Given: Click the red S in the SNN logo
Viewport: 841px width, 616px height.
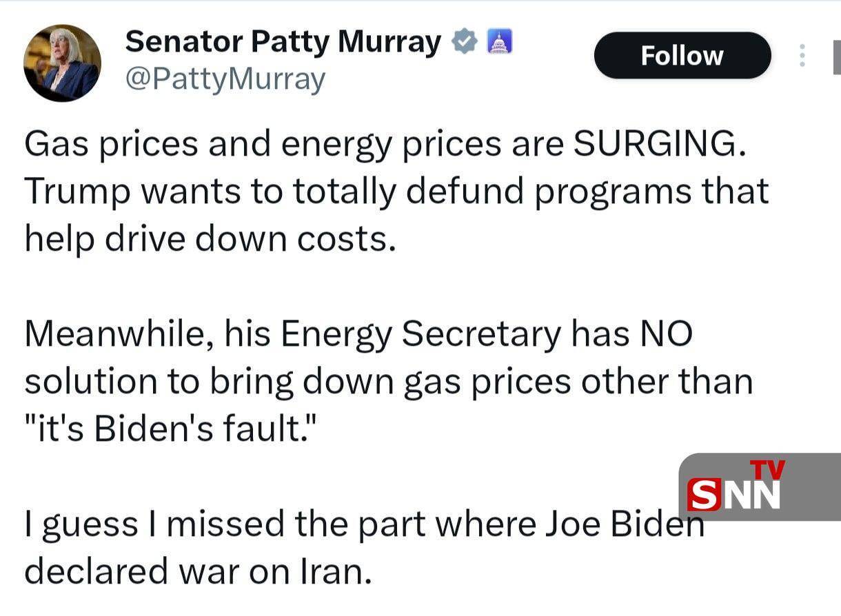Looking at the screenshot, I should [x=704, y=495].
